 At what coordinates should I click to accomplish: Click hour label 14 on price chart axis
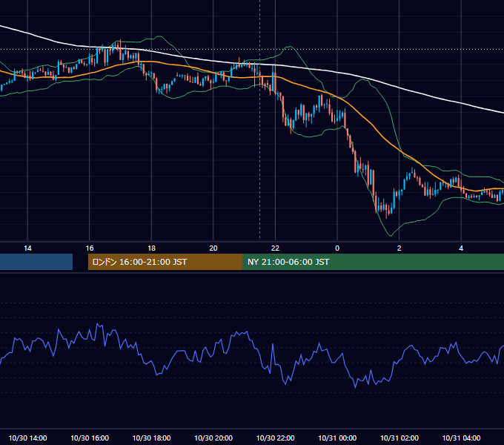27,248
